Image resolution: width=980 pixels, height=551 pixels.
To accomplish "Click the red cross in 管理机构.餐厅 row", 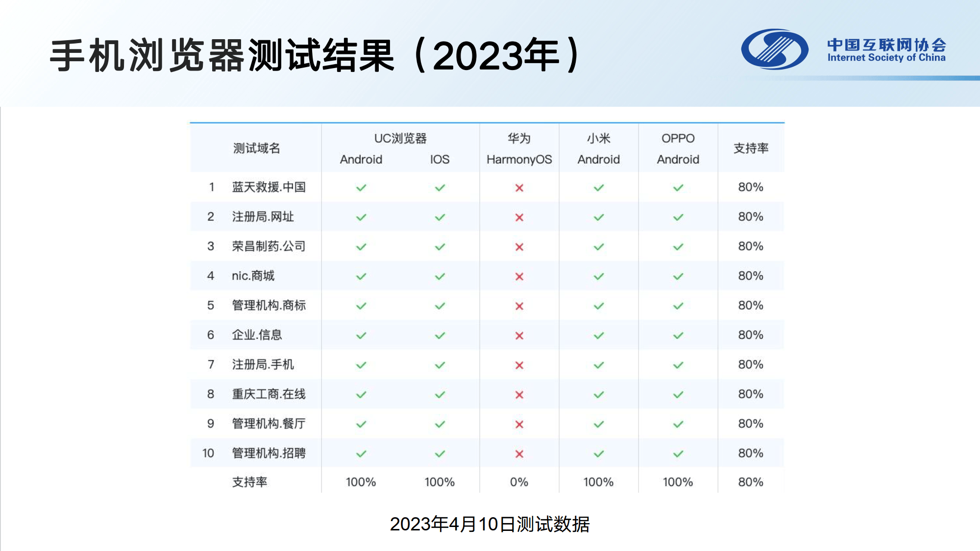I will [x=519, y=424].
